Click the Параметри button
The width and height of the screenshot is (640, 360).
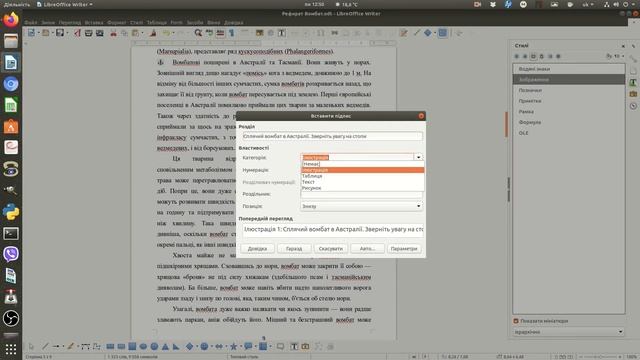(404, 249)
